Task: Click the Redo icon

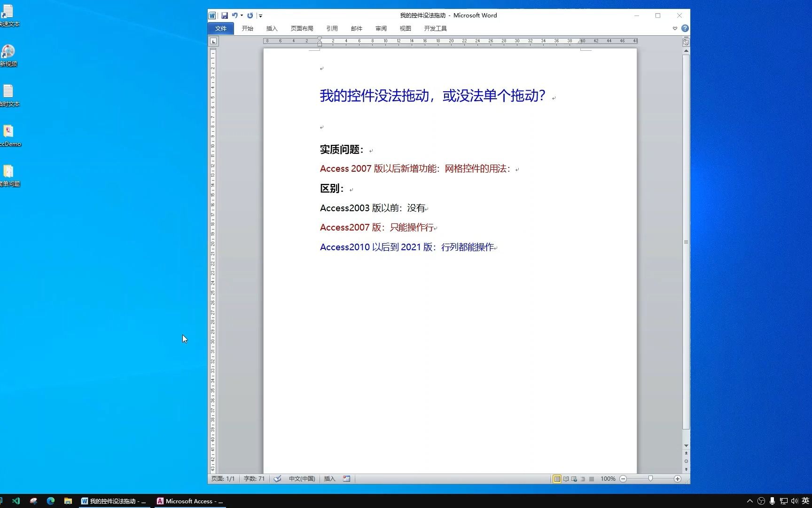Action: [x=250, y=16]
